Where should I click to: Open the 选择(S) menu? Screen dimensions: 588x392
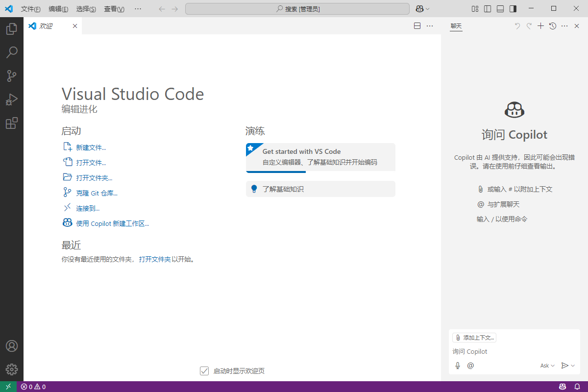pyautogui.click(x=86, y=9)
